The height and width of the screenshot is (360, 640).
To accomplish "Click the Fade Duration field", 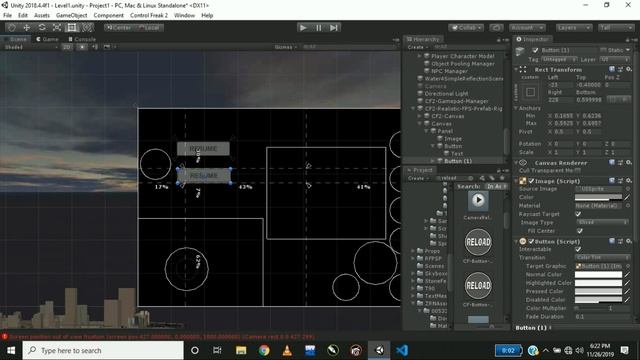I will pos(602,316).
